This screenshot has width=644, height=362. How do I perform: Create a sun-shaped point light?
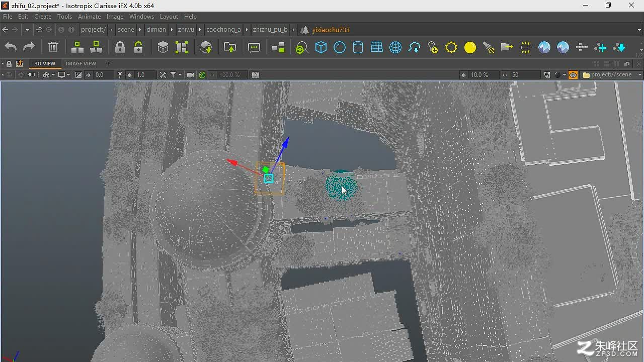pyautogui.click(x=451, y=47)
